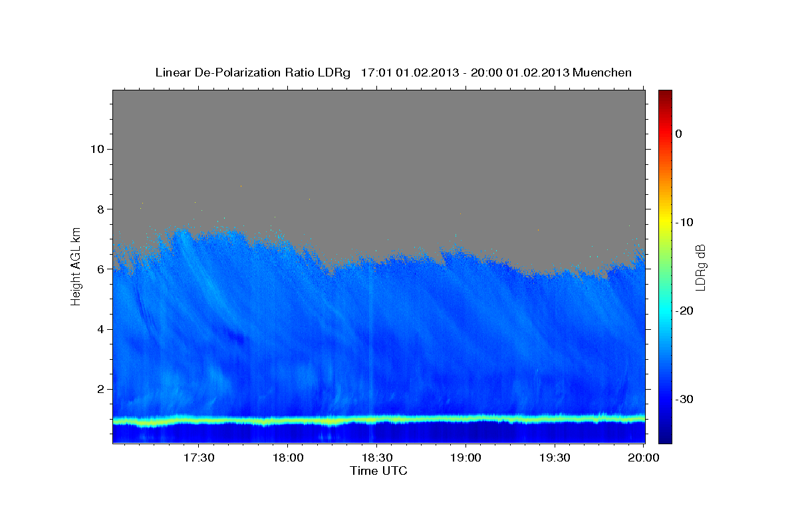Click the dark red top of the colorbar
Image resolution: width=798 pixels, height=532 pixels.
(x=665, y=94)
